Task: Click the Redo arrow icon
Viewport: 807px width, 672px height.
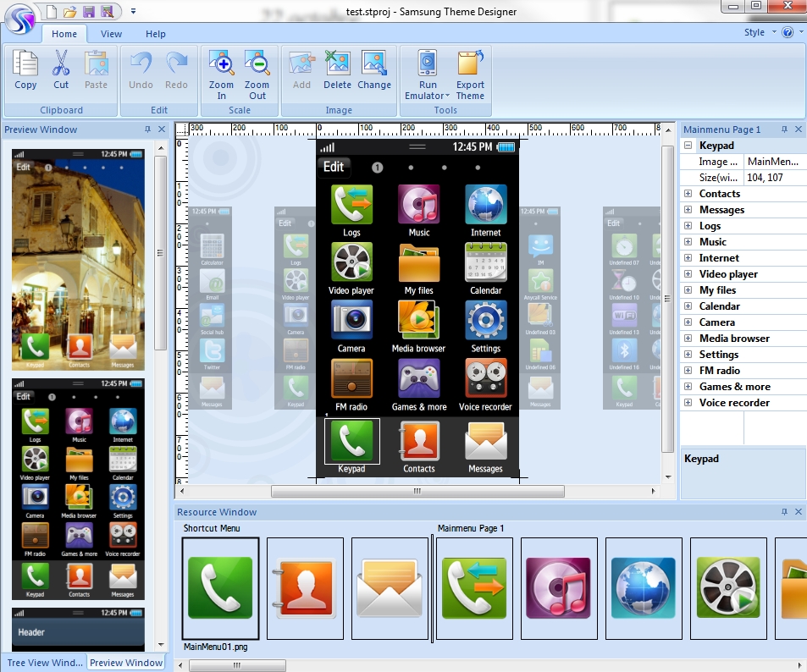Action: click(176, 63)
